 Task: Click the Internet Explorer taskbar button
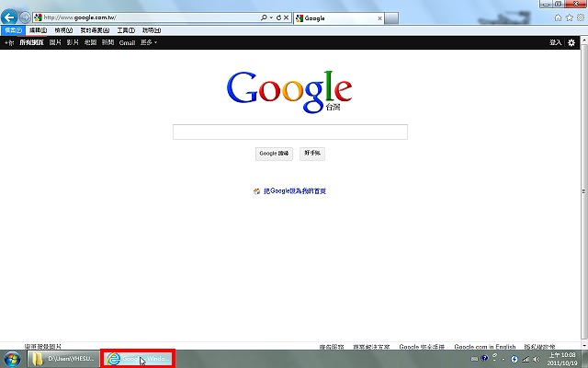(138, 359)
